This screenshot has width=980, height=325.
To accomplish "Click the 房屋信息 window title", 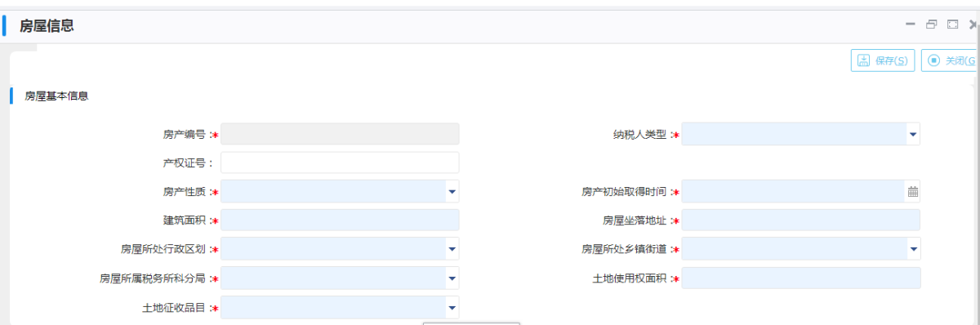I will click(47, 26).
